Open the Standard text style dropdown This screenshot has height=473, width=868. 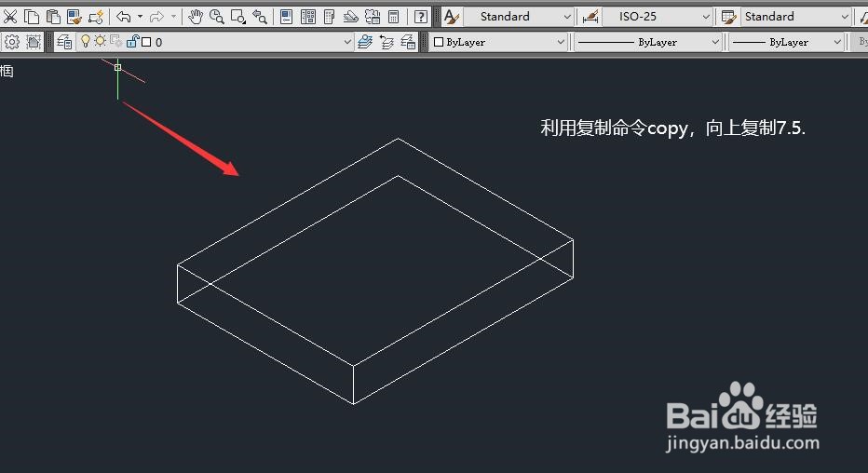(518, 17)
